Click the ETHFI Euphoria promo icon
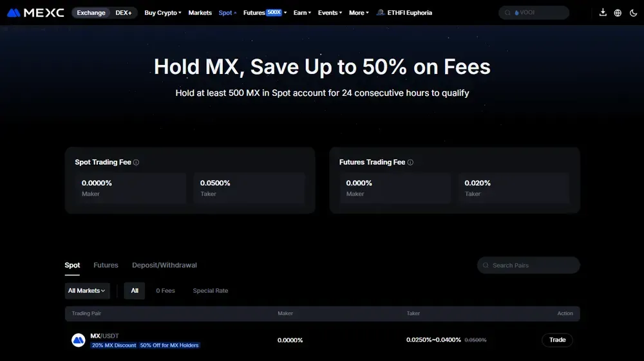644x361 pixels. coord(381,12)
